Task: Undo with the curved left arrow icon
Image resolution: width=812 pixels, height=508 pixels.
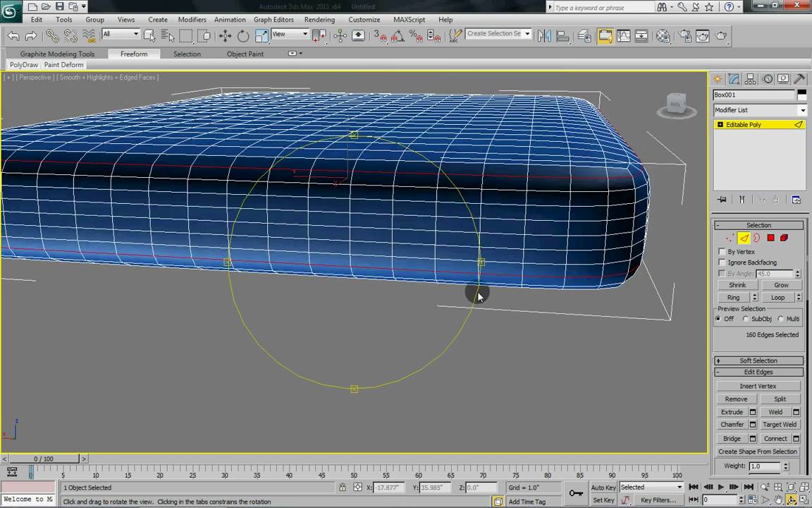Action: [14, 36]
